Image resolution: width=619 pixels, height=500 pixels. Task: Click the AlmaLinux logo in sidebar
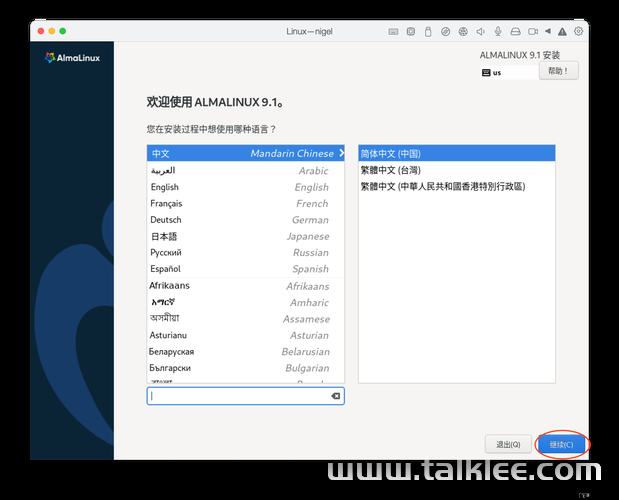point(72,58)
